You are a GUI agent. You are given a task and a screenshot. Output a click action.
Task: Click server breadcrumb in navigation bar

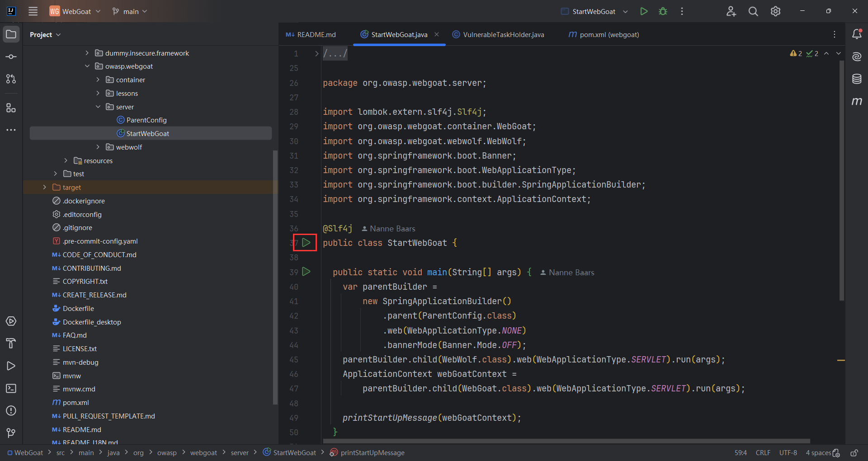240,453
